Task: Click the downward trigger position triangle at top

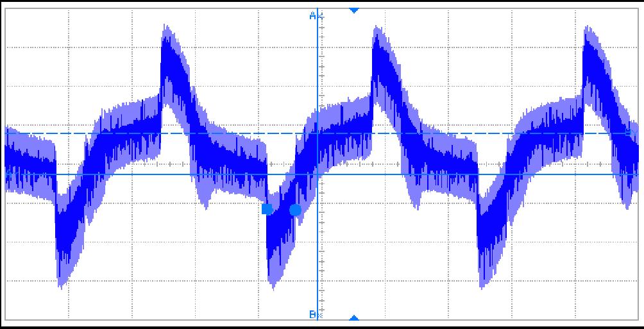Action: pyautogui.click(x=354, y=10)
